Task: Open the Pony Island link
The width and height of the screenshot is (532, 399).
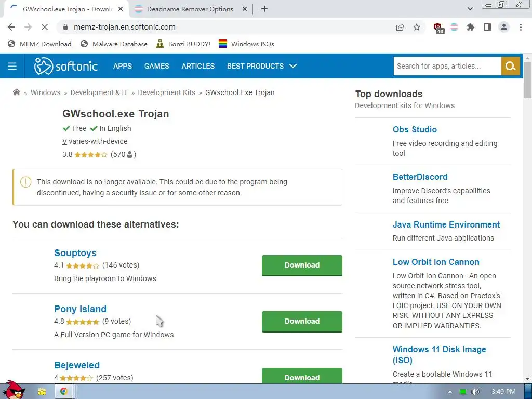Action: click(x=81, y=309)
